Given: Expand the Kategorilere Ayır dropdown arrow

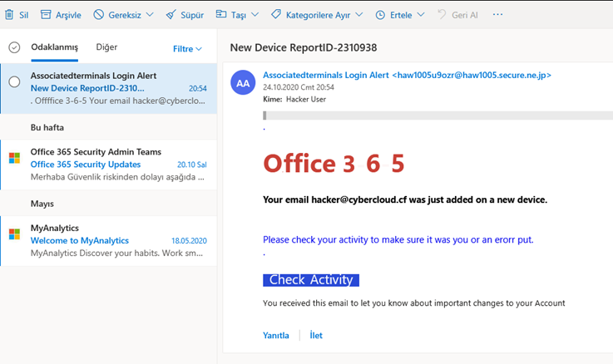Looking at the screenshot, I should (x=358, y=15).
